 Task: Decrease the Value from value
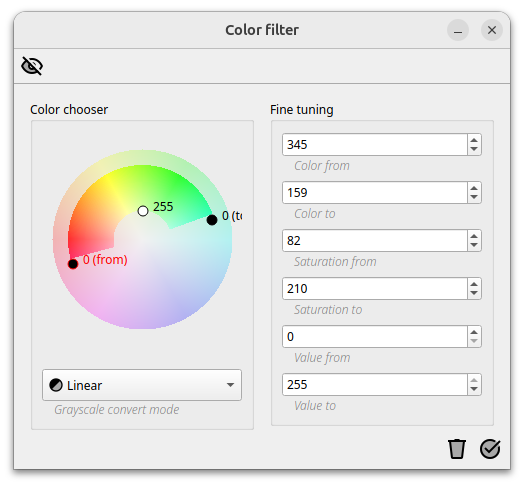tap(474, 341)
